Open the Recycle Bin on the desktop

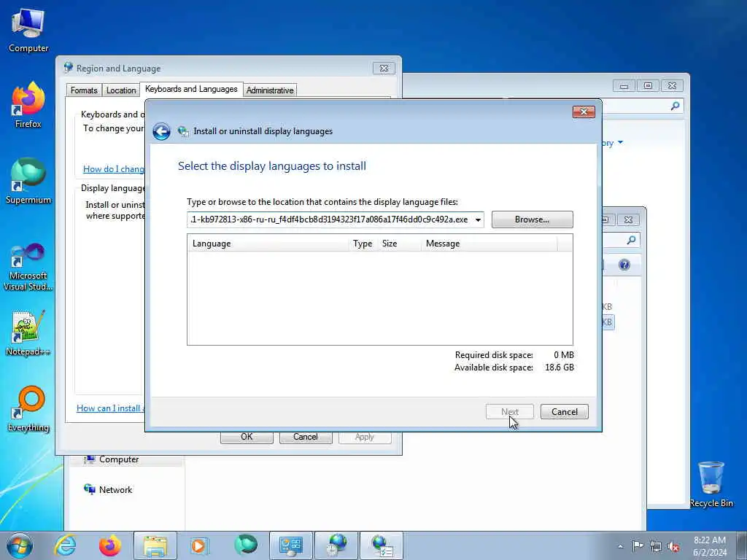pos(711,484)
